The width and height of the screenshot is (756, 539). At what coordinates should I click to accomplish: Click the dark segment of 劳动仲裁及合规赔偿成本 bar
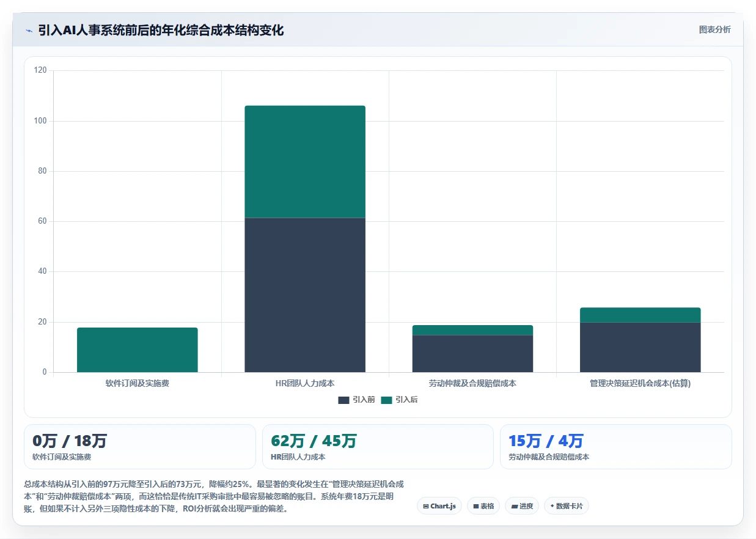(x=472, y=353)
